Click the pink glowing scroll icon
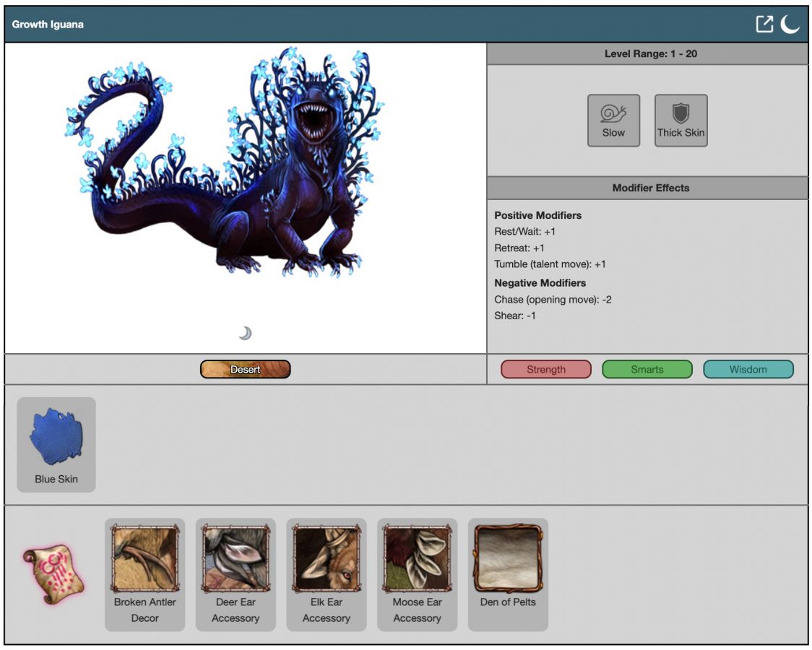This screenshot has width=812, height=650. click(53, 575)
